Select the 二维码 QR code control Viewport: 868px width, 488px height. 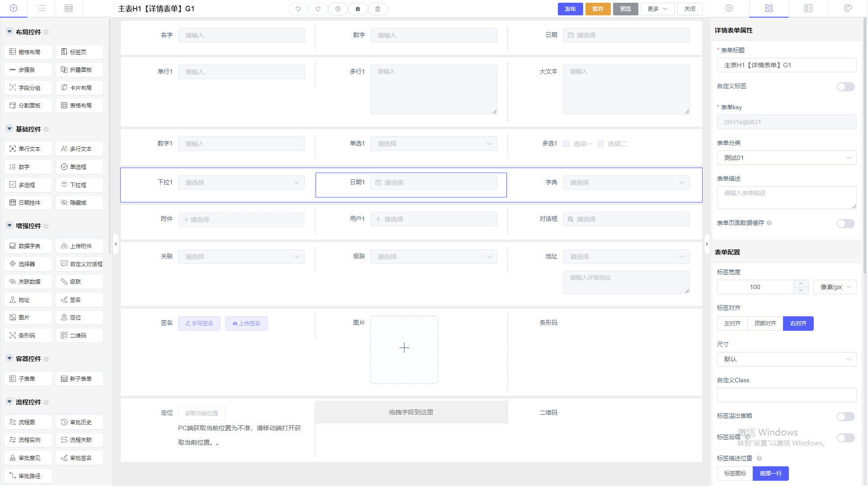pyautogui.click(x=80, y=335)
